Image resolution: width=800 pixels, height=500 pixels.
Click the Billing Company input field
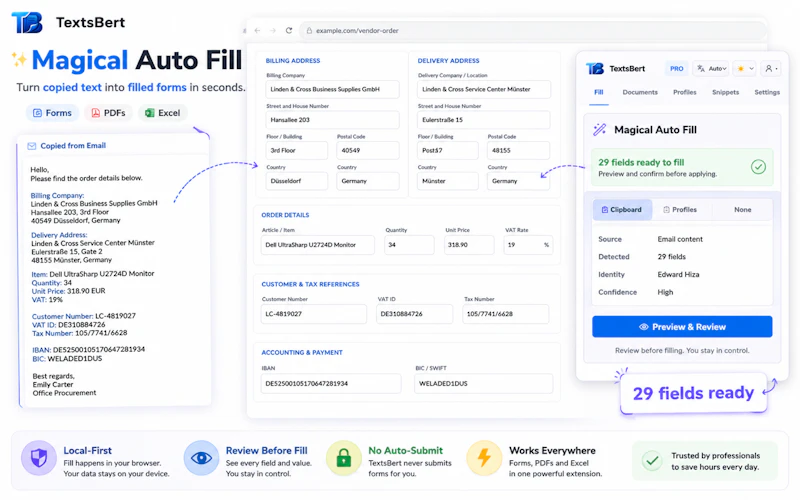[332, 89]
